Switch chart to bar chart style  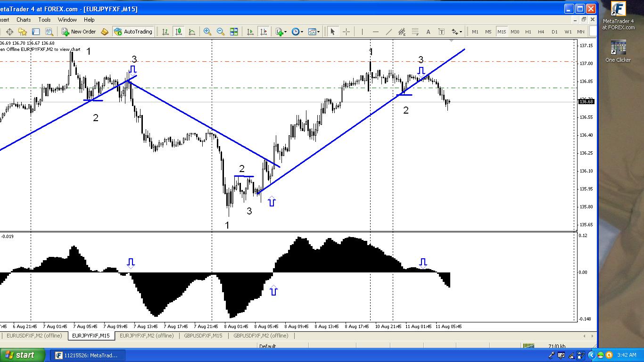(165, 32)
